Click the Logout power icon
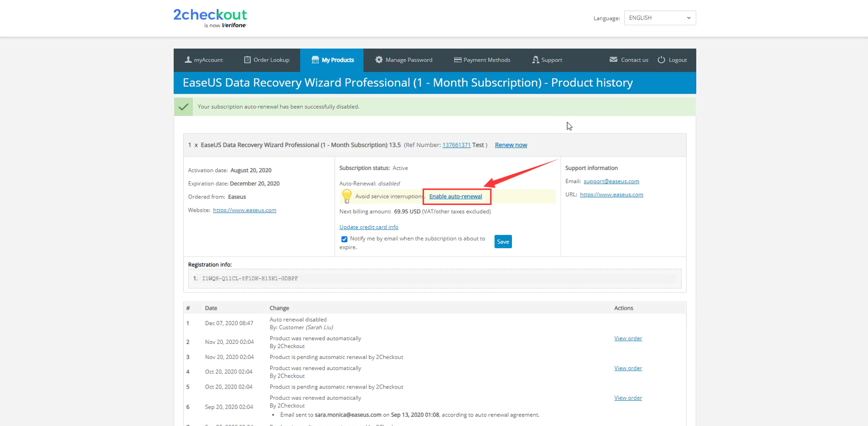The height and width of the screenshot is (426, 868). (x=661, y=60)
